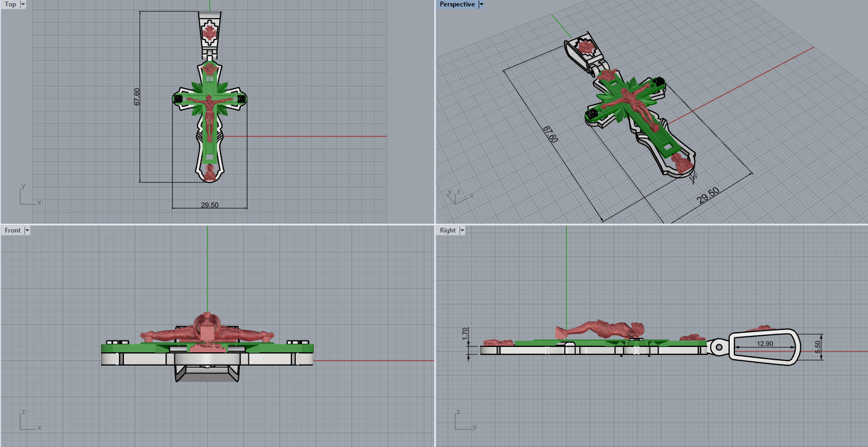Open the Perspective viewport dropdown arrow

pyautogui.click(x=481, y=4)
